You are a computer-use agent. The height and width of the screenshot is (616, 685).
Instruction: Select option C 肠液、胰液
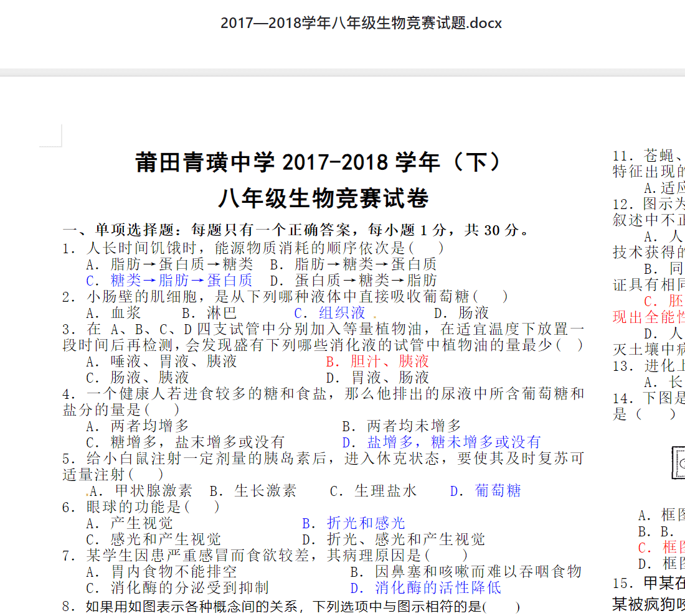(x=138, y=377)
